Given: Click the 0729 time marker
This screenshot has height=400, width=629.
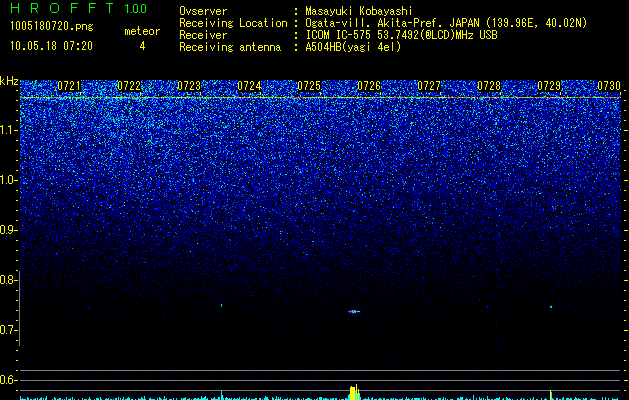Looking at the screenshot, I should [x=549, y=86].
